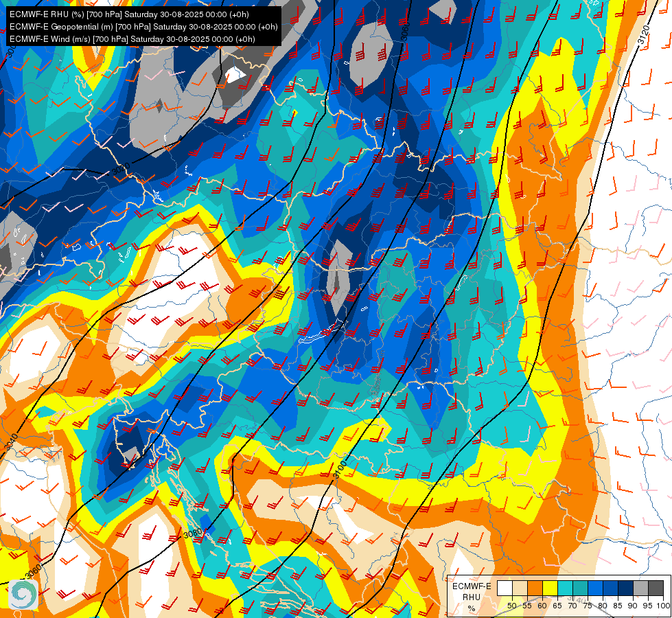Click the legend value '85'
Image resolution: width=672 pixels, height=618 pixels.
(x=618, y=606)
